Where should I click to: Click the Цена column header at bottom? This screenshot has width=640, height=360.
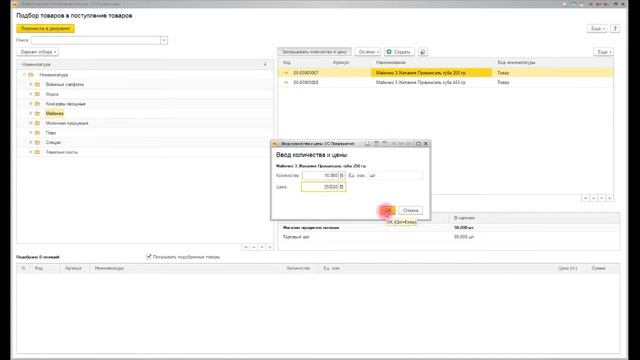pos(567,269)
